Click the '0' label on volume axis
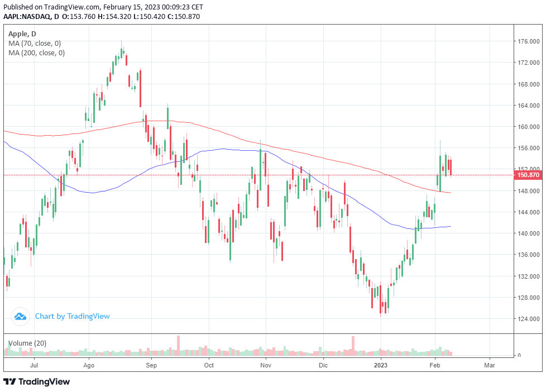The image size is (546, 392). point(519,355)
